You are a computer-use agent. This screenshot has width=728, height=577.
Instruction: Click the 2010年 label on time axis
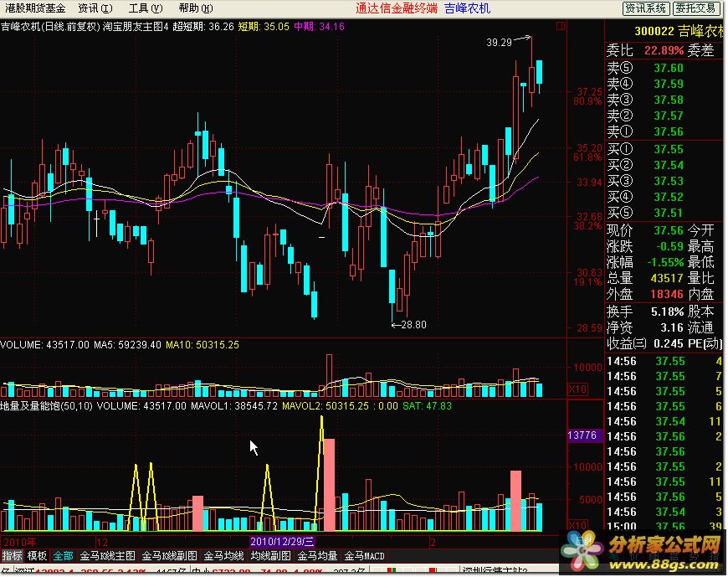(19, 542)
